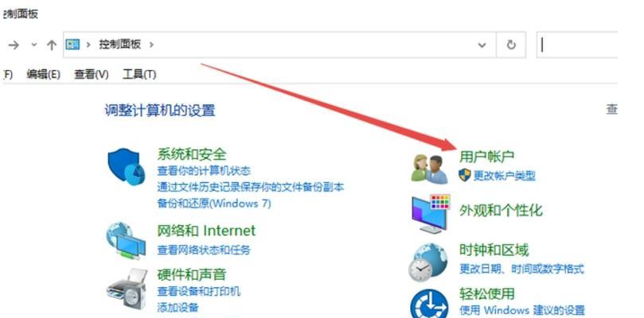Viewport: 644px width, 318px height.
Task: Click the Hardware and Sound printer icon
Action: [127, 289]
